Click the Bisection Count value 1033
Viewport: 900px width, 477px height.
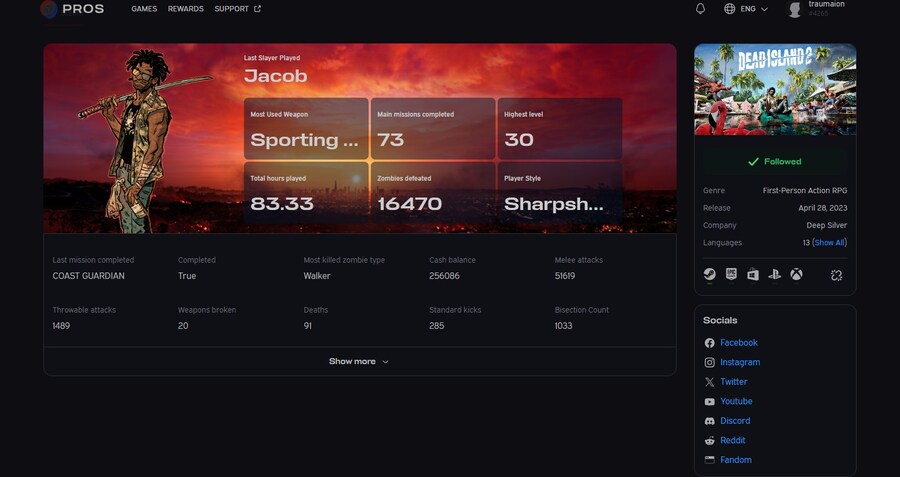564,326
